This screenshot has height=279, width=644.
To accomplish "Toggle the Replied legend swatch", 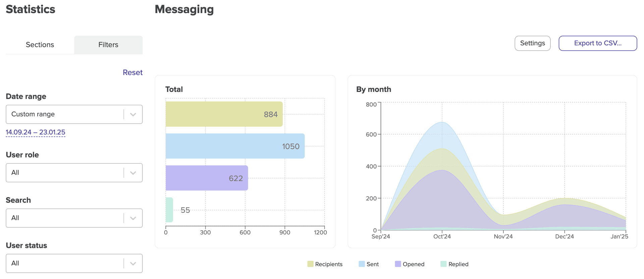I will (443, 264).
